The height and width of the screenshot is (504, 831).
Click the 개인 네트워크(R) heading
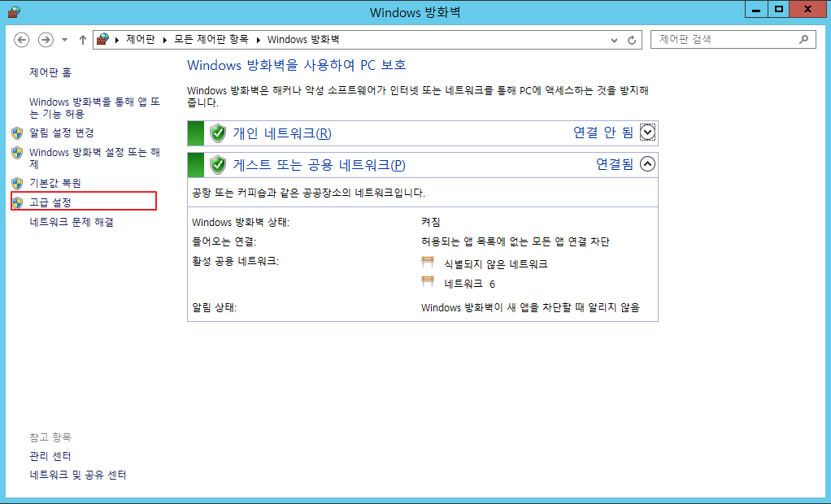pyautogui.click(x=282, y=133)
